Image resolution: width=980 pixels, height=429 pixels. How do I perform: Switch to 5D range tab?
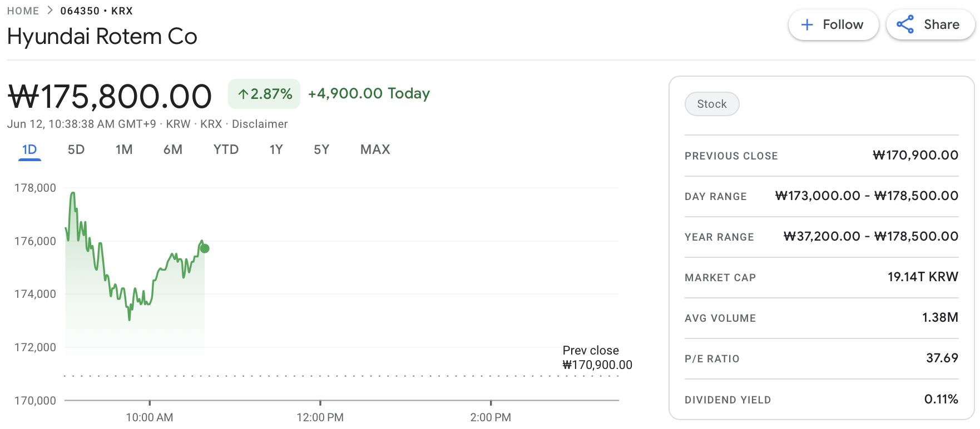pos(76,149)
